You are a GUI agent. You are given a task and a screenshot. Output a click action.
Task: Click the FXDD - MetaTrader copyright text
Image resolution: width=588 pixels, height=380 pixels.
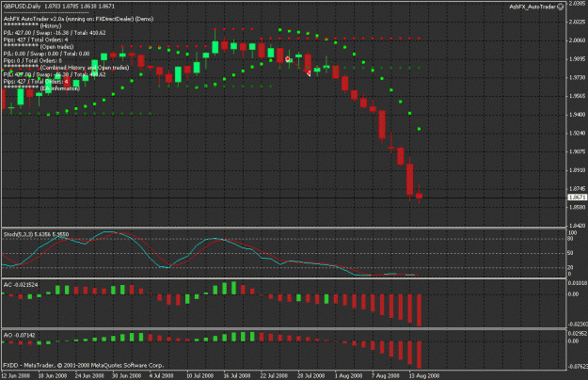(x=83, y=365)
